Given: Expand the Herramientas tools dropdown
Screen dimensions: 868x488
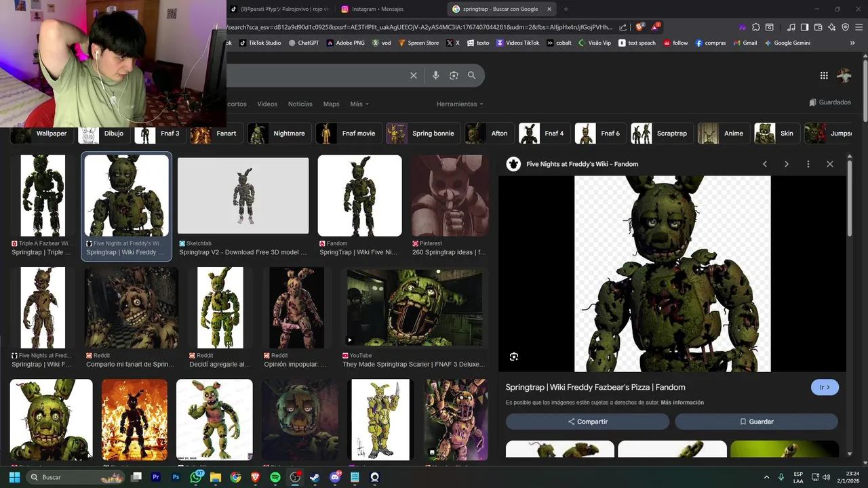Looking at the screenshot, I should pyautogui.click(x=460, y=104).
